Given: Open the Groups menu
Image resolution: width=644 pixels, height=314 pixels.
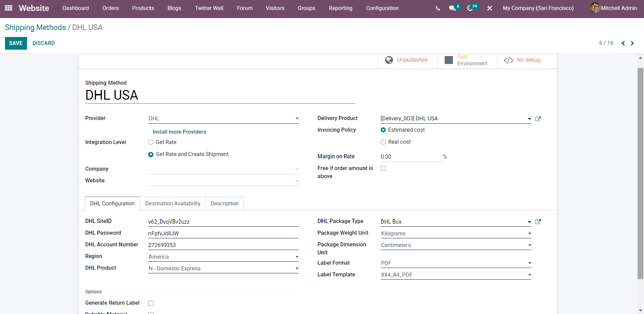Looking at the screenshot, I should pos(306,8).
